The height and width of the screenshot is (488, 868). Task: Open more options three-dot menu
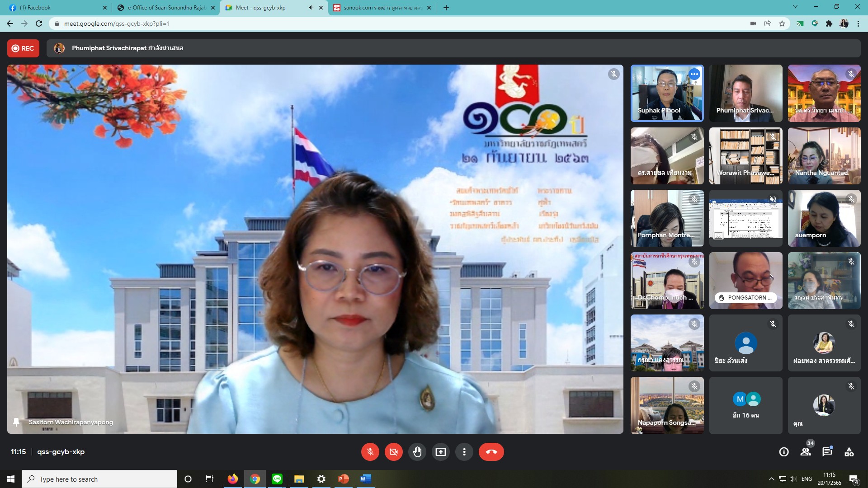[464, 452]
